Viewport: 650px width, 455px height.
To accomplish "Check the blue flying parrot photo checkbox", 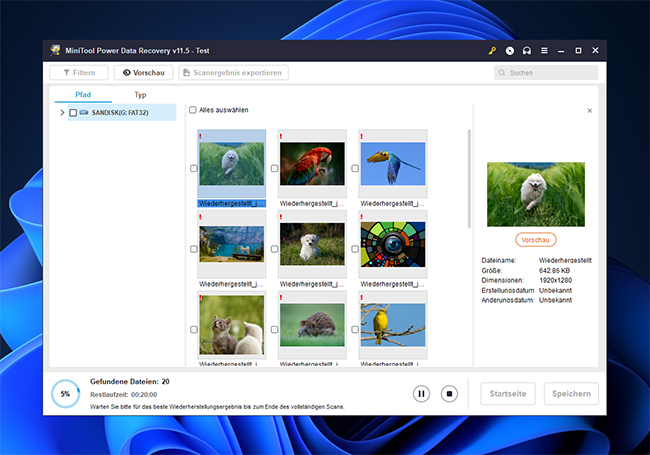I will pyautogui.click(x=355, y=168).
